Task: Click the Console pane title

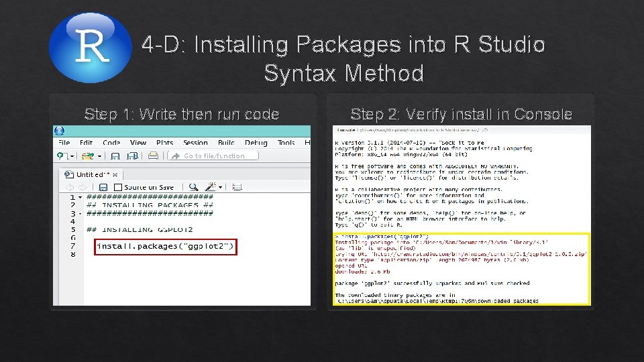Action: pyautogui.click(x=346, y=129)
